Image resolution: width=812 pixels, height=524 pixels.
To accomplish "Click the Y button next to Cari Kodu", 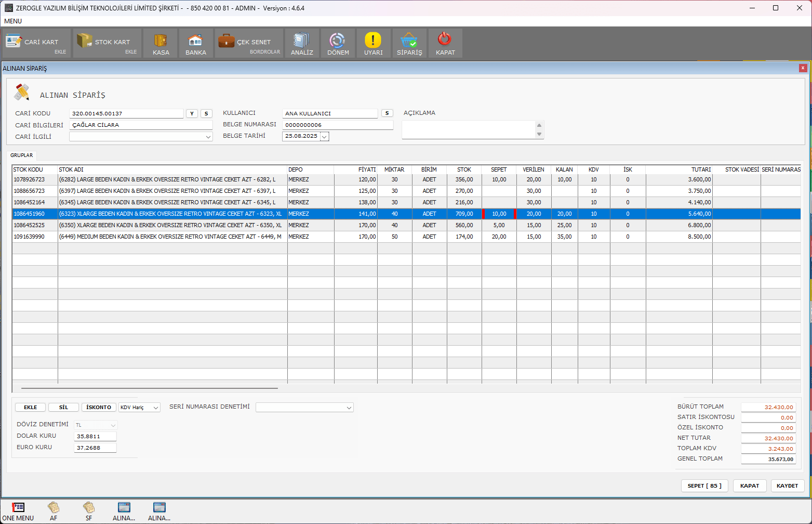I will (192, 113).
